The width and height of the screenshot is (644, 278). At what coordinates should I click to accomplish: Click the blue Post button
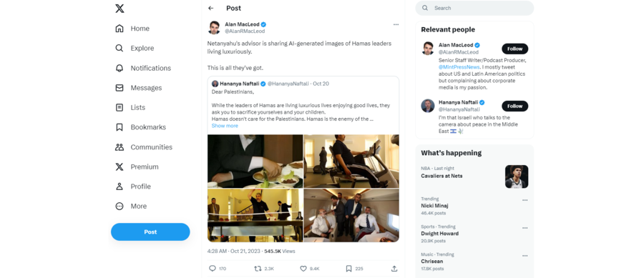coord(150,232)
